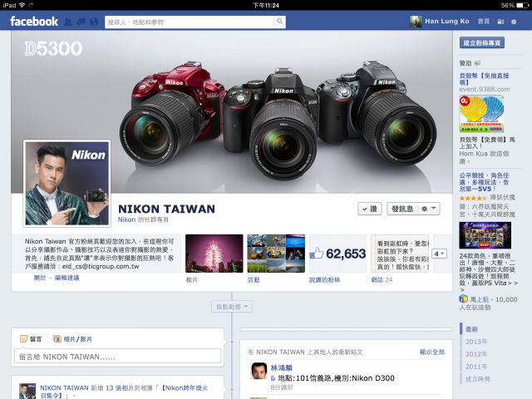This screenshot has width=532, height=399.
Task: Open friend requests icon in header
Action: tap(68, 22)
